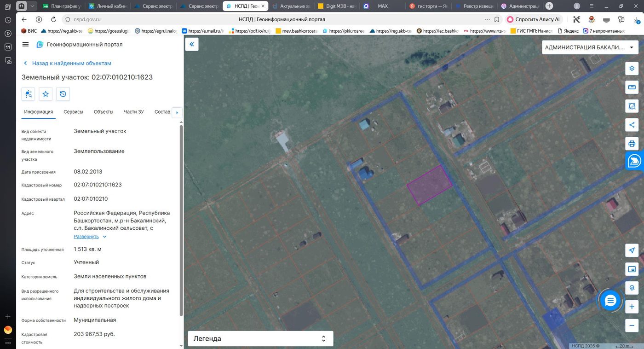Switch to the MAX browser tab
This screenshot has width=644, height=349.
(x=383, y=6)
